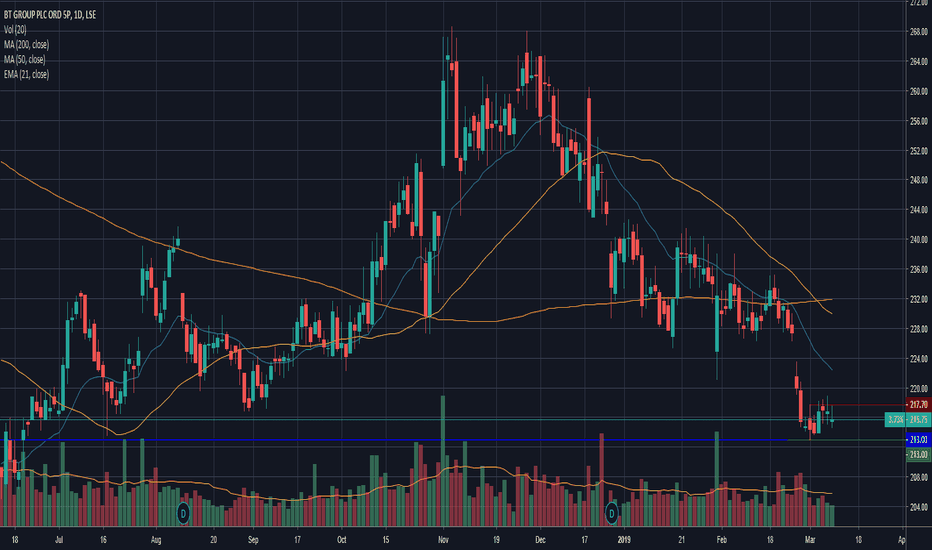Screen dimensions: 932x550
Task: Click the 16 date label after Jul
Action: [103, 540]
